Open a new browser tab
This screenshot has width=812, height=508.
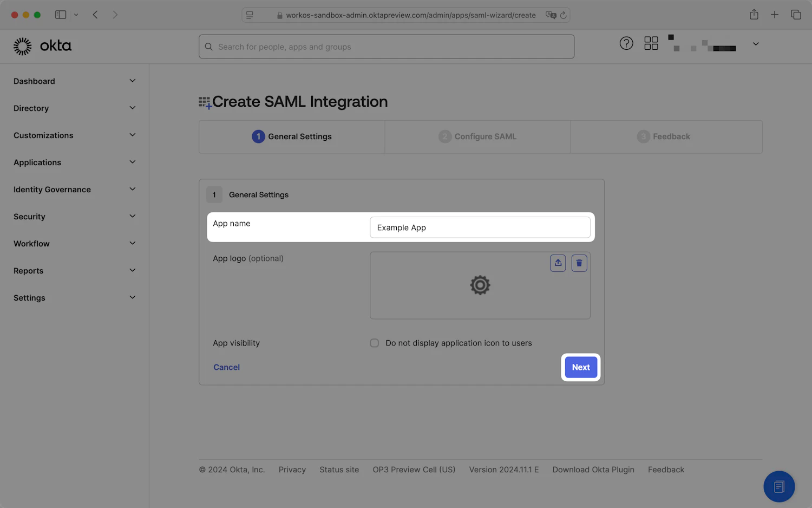point(775,15)
